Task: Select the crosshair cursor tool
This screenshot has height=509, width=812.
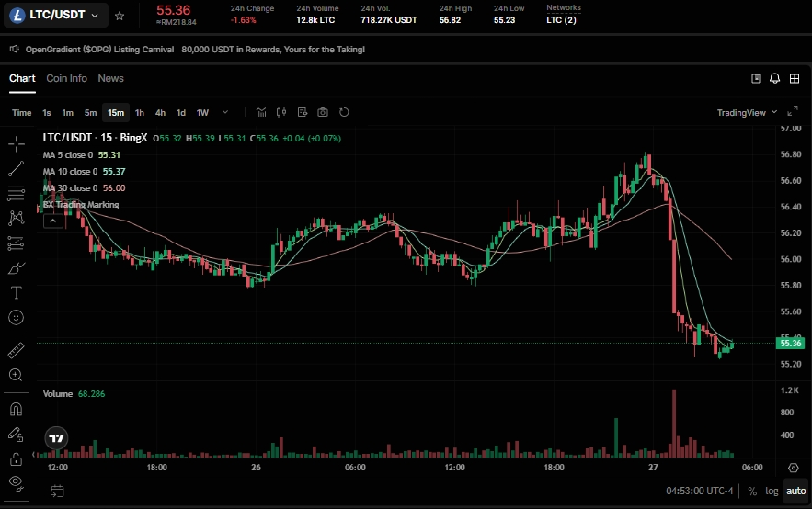Action: click(16, 144)
